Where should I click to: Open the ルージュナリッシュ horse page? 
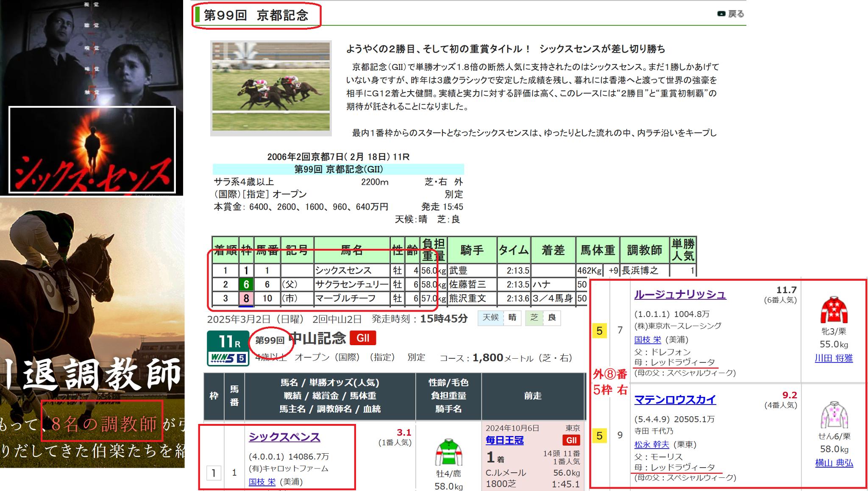[680, 295]
